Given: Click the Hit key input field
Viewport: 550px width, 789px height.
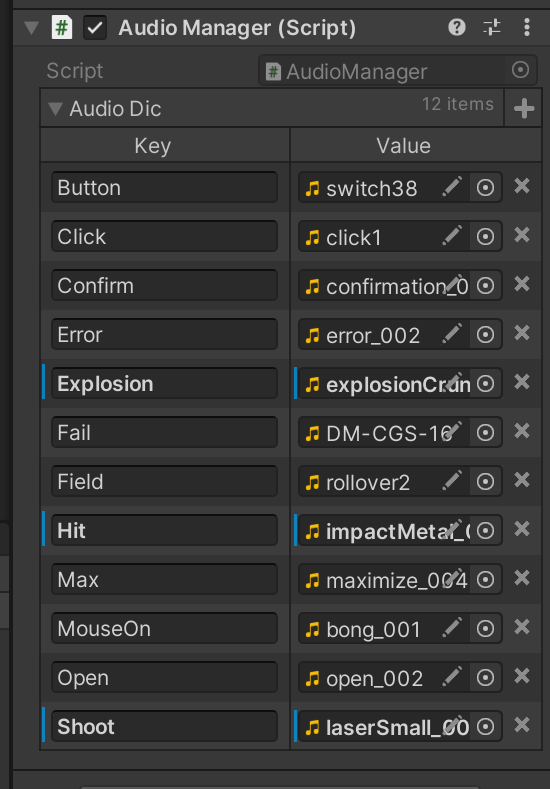Looking at the screenshot, I should [165, 531].
